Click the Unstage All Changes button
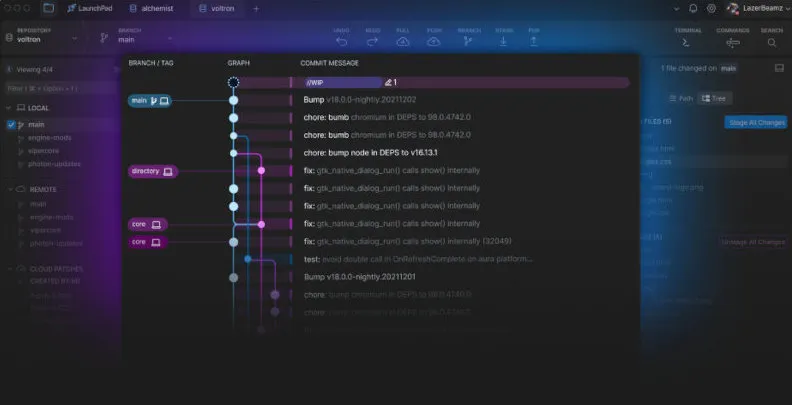The width and height of the screenshot is (792, 405). (753, 242)
